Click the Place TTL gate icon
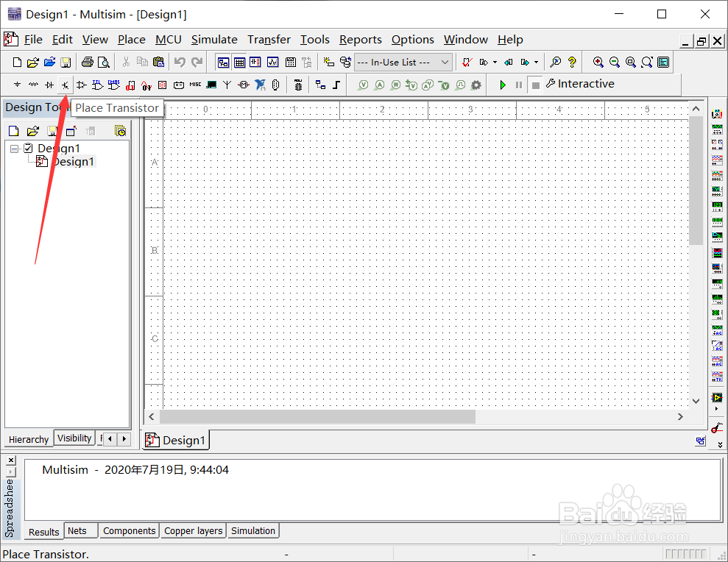 click(x=97, y=85)
